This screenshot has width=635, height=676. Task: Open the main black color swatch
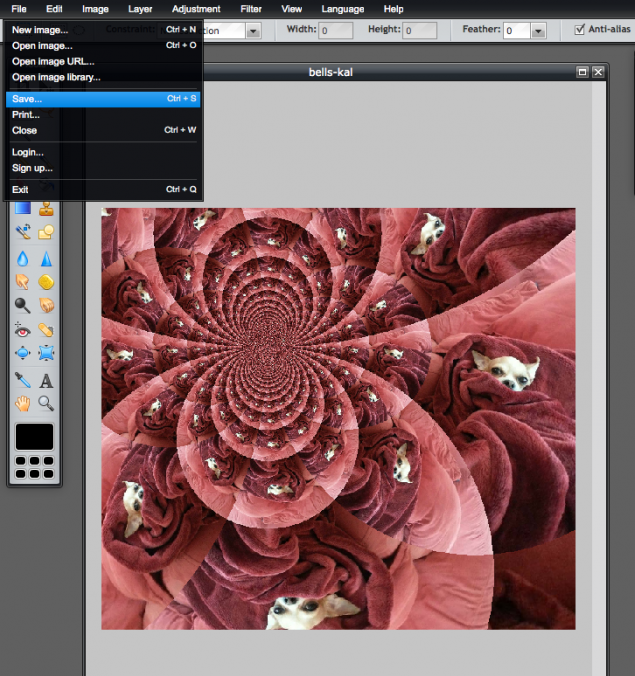click(34, 437)
